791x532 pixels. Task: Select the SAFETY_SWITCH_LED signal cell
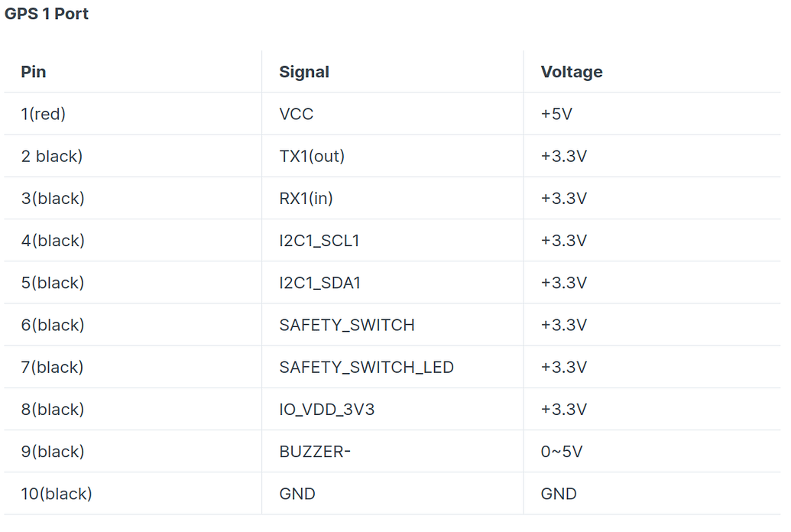pyautogui.click(x=367, y=368)
